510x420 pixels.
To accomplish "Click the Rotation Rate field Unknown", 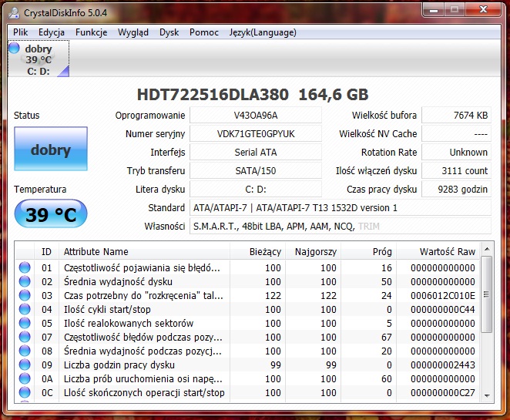I will point(456,153).
